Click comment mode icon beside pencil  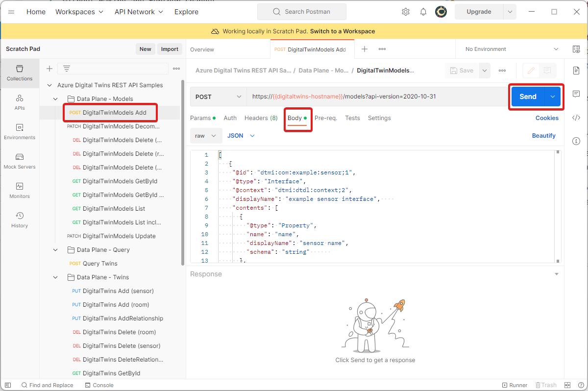tap(547, 71)
